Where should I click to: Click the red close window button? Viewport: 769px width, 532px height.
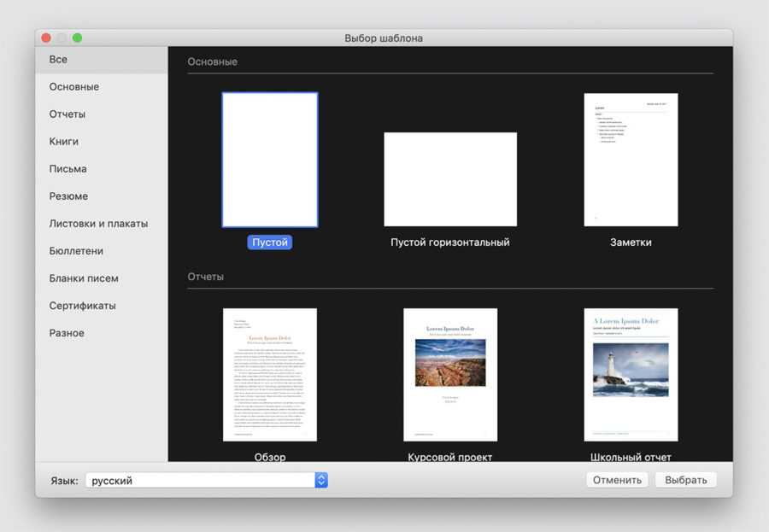point(46,38)
